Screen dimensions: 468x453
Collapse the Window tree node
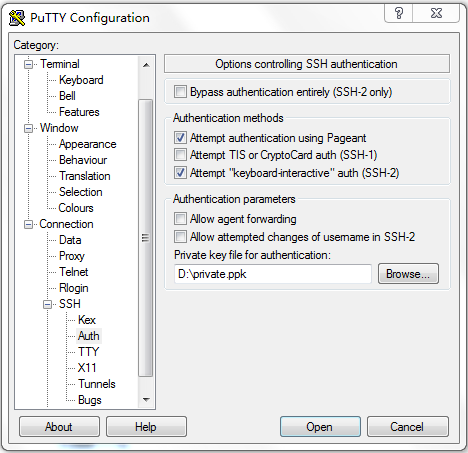tap(29, 128)
